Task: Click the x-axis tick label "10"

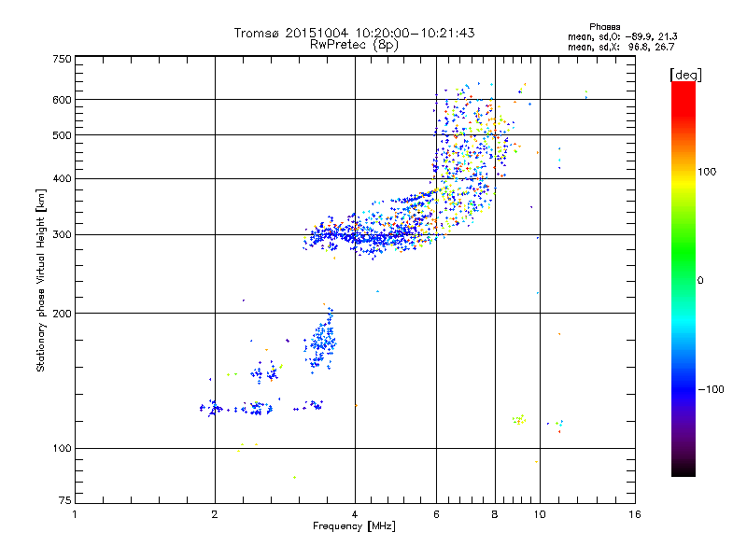Action: (x=540, y=514)
